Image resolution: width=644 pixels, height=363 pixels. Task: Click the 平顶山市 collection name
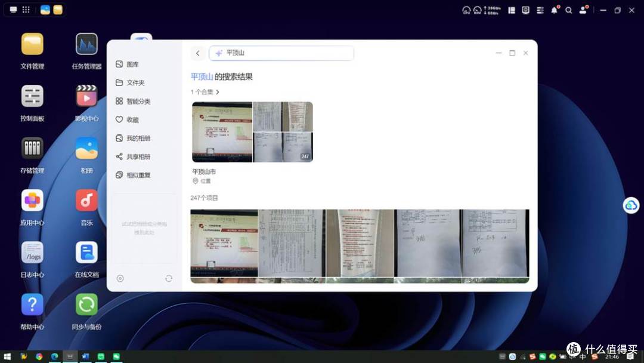tap(204, 171)
